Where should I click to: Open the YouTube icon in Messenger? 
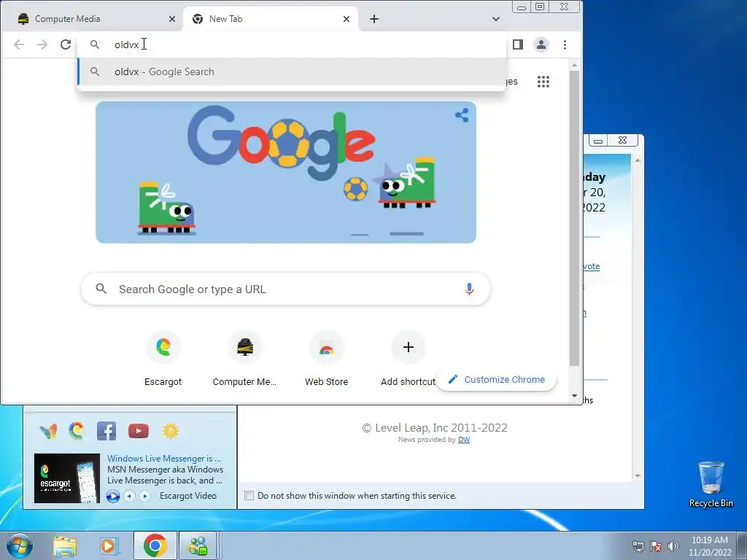click(139, 431)
